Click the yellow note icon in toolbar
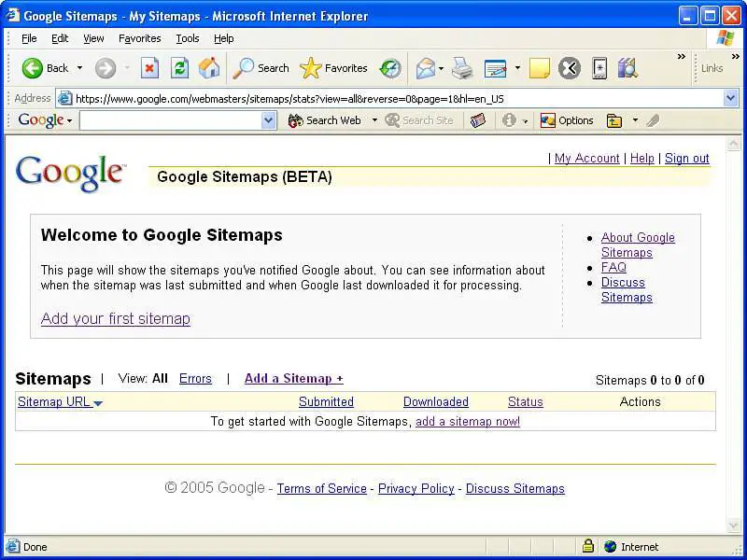Image resolution: width=747 pixels, height=560 pixels. (540, 68)
